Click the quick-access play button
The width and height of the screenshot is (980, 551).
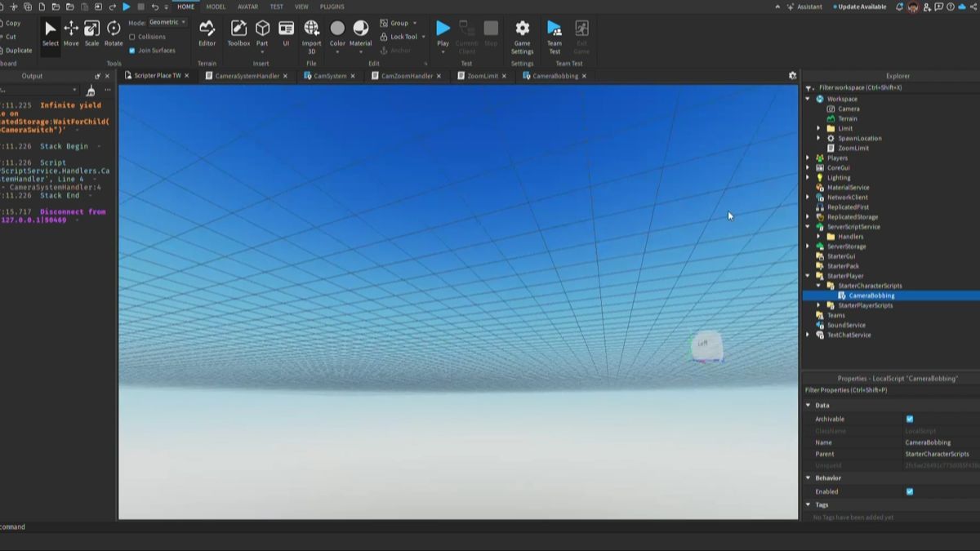[127, 7]
